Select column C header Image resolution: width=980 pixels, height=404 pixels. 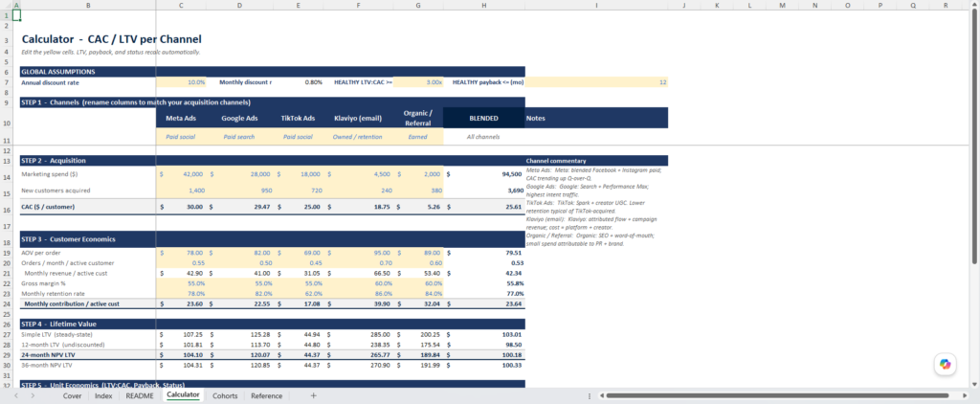181,5
